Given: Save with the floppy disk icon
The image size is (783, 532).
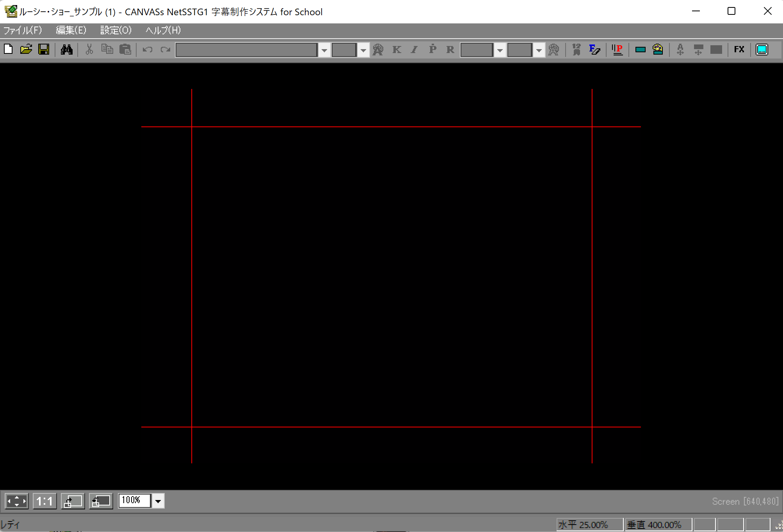Looking at the screenshot, I should point(44,50).
